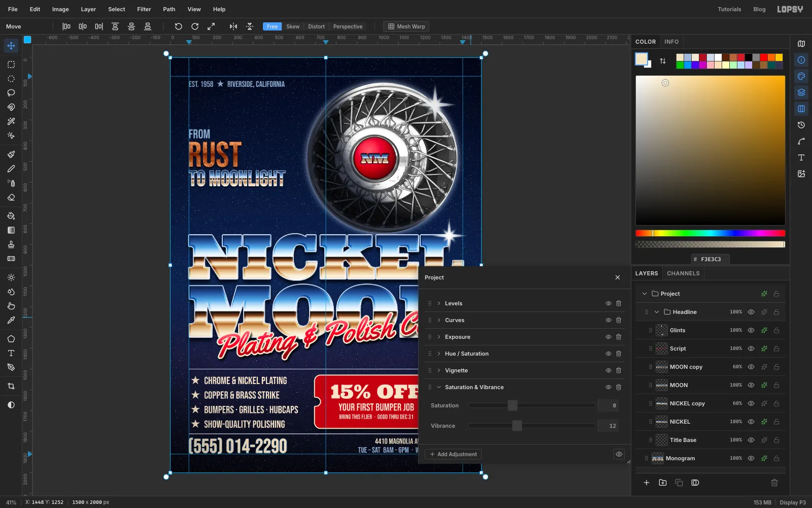This screenshot has width=812, height=508.
Task: Pick the foreground color swatch
Action: (641, 58)
